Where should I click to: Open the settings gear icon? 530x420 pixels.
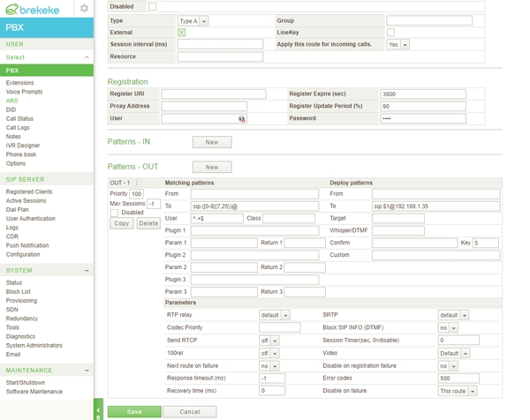84,8
